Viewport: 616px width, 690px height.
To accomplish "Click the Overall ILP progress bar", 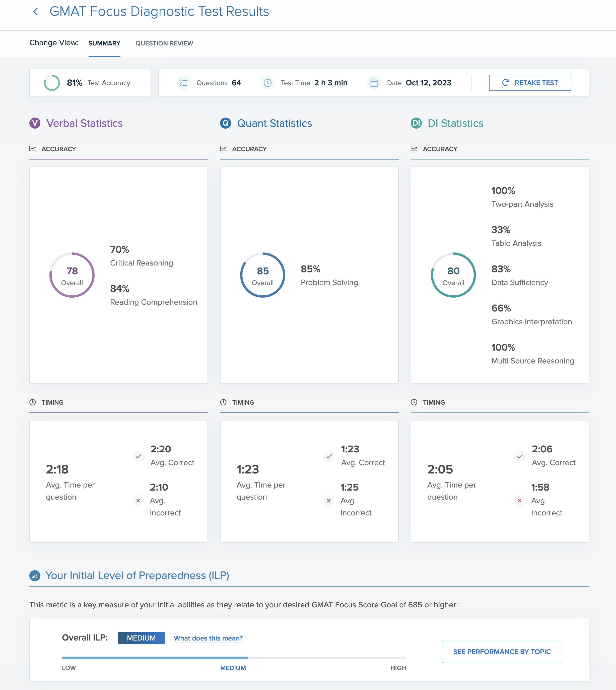I will [234, 658].
